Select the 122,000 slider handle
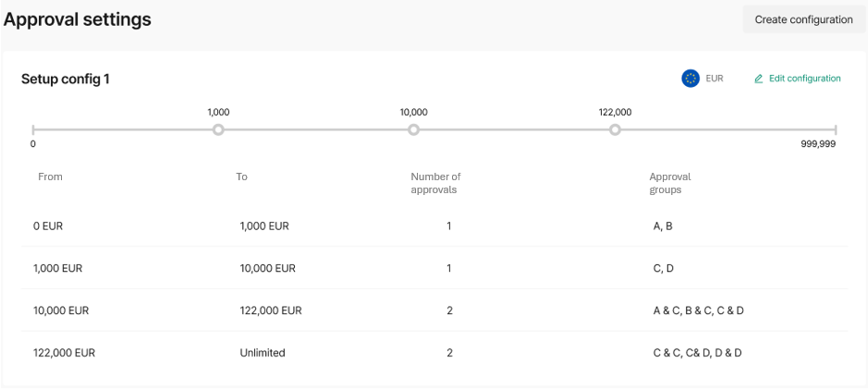 [x=615, y=129]
